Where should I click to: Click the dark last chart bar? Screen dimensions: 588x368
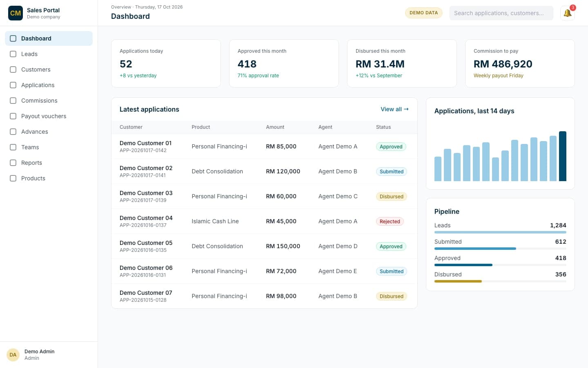coord(563,156)
